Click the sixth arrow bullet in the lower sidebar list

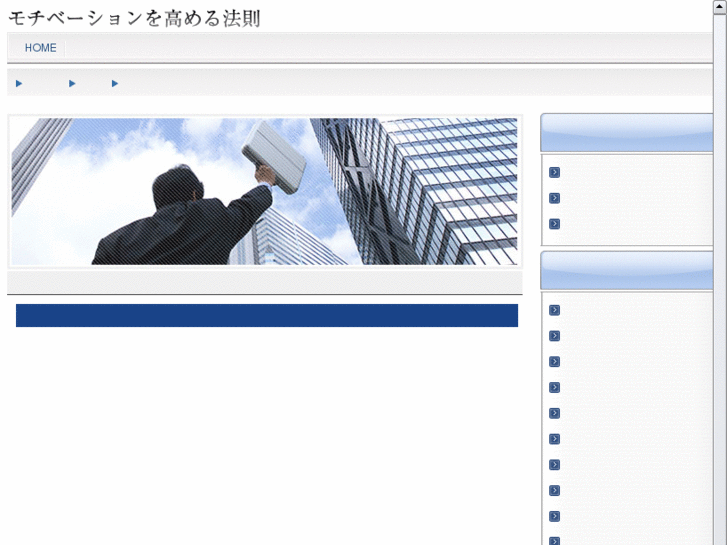click(x=554, y=439)
